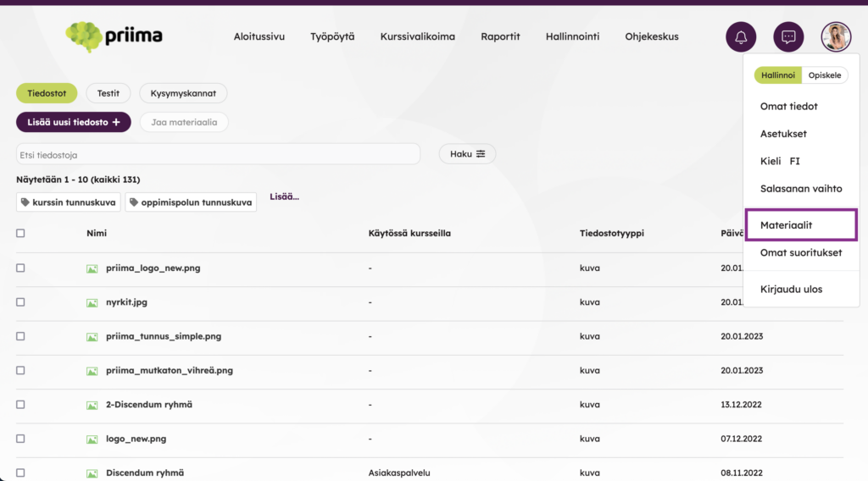Switch to Hallinnoi mode
Image resolution: width=868 pixels, height=481 pixels.
pos(778,75)
